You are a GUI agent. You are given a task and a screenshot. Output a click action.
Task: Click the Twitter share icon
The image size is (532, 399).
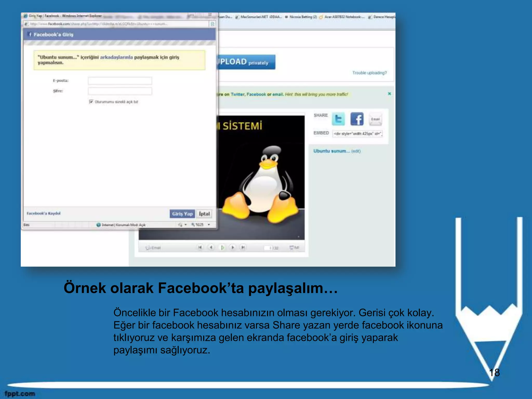(338, 119)
